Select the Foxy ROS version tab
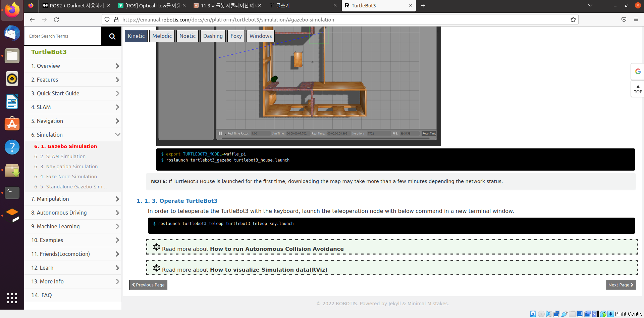This screenshot has width=644, height=318. click(236, 36)
